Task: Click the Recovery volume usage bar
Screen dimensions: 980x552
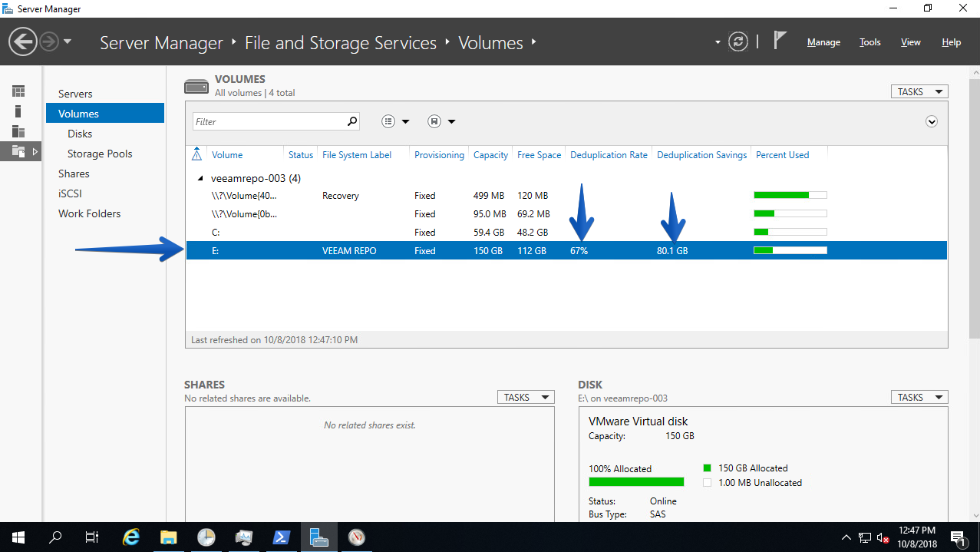Action: (790, 195)
